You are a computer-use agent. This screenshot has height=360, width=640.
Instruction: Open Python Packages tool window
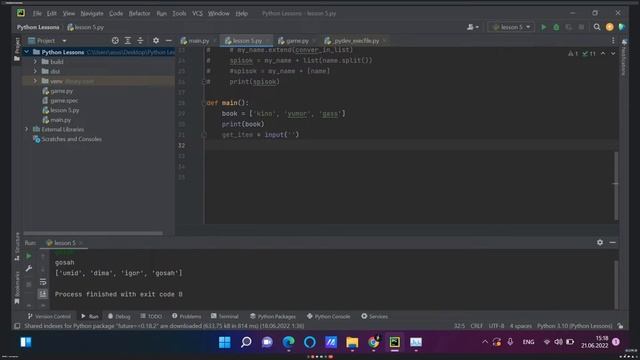point(273,316)
